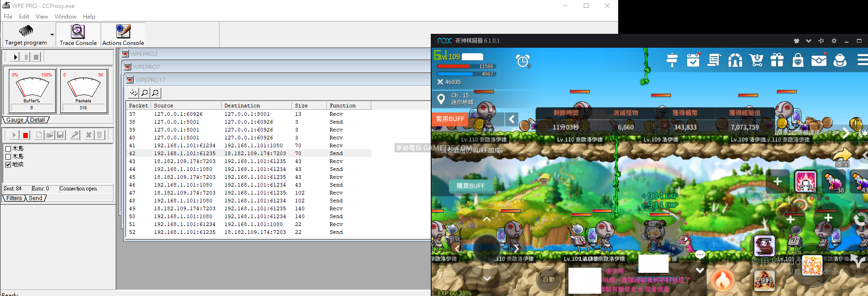Image resolution: width=868 pixels, height=296 pixels.
Task: Create a new filter list
Action: [39, 135]
